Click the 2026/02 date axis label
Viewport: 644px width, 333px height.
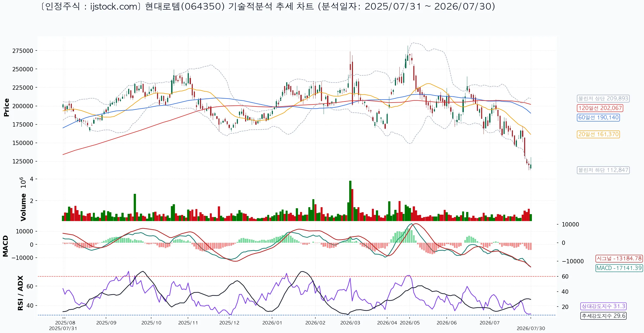pos(315,323)
